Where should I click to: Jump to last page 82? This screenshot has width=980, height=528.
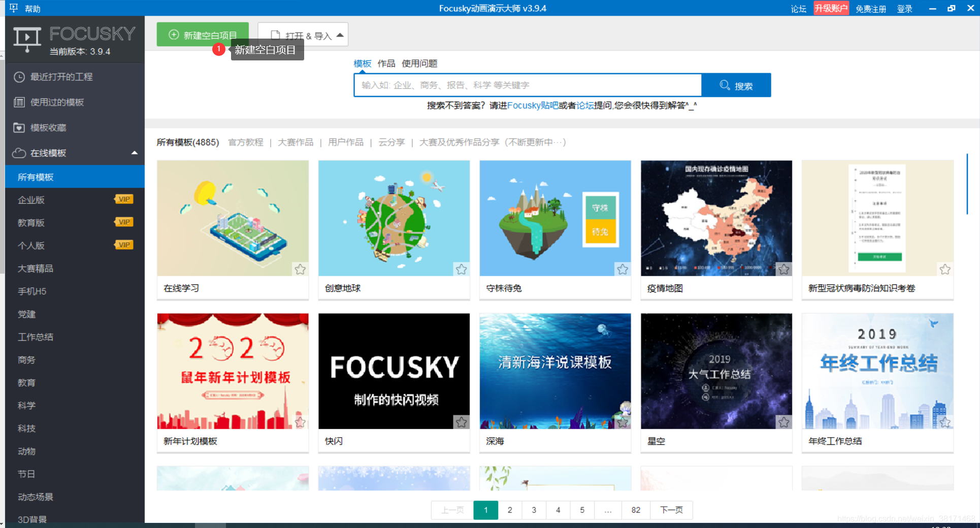click(636, 510)
